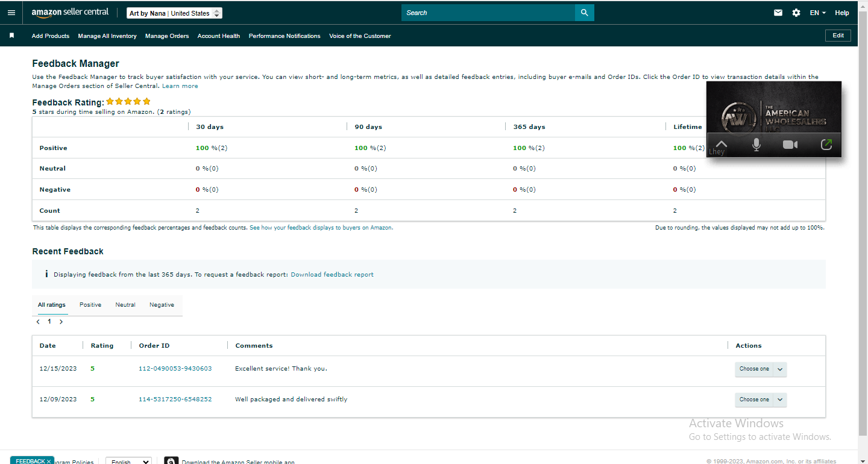The width and height of the screenshot is (868, 464).
Task: Open Choose one dropdown for 12/09/2023 feedback
Action: pos(761,400)
